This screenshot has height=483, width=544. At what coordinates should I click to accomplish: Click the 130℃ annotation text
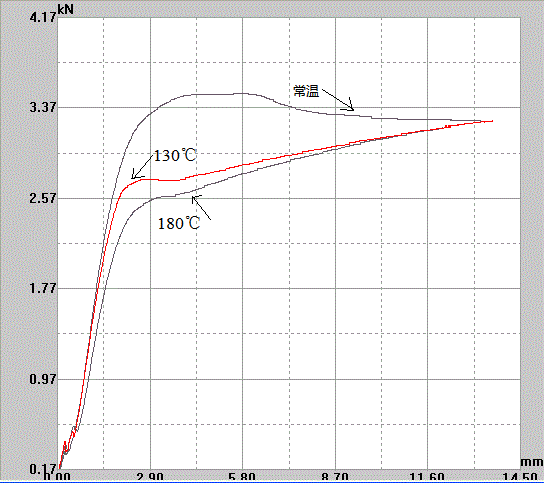point(175,155)
